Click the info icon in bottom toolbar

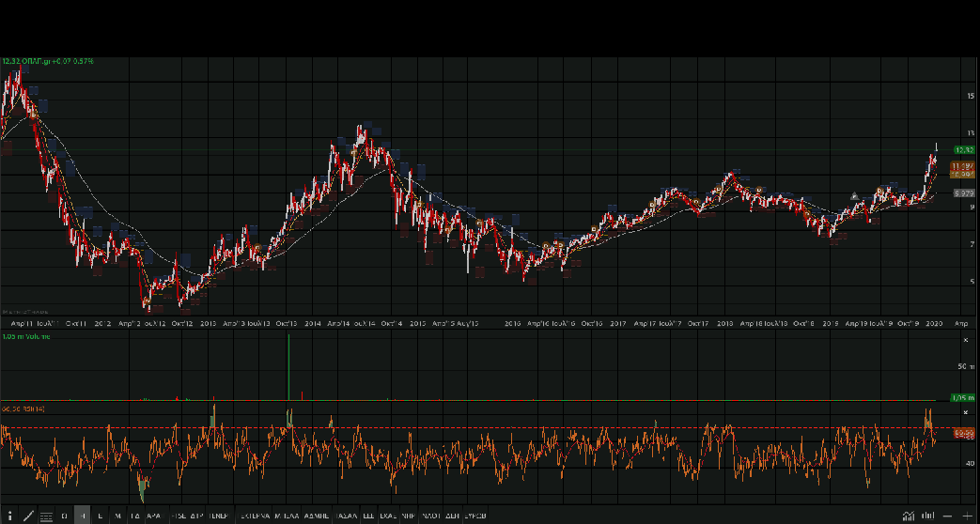(9, 516)
